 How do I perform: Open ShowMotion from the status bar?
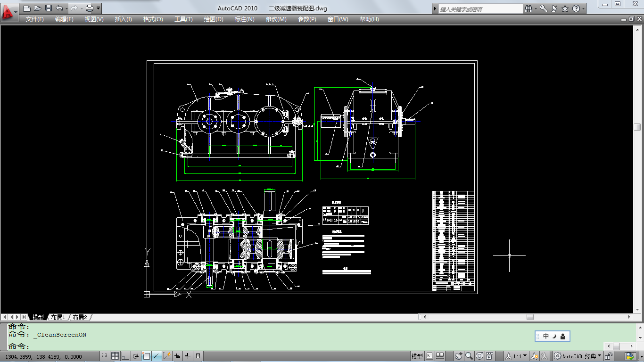click(489, 356)
